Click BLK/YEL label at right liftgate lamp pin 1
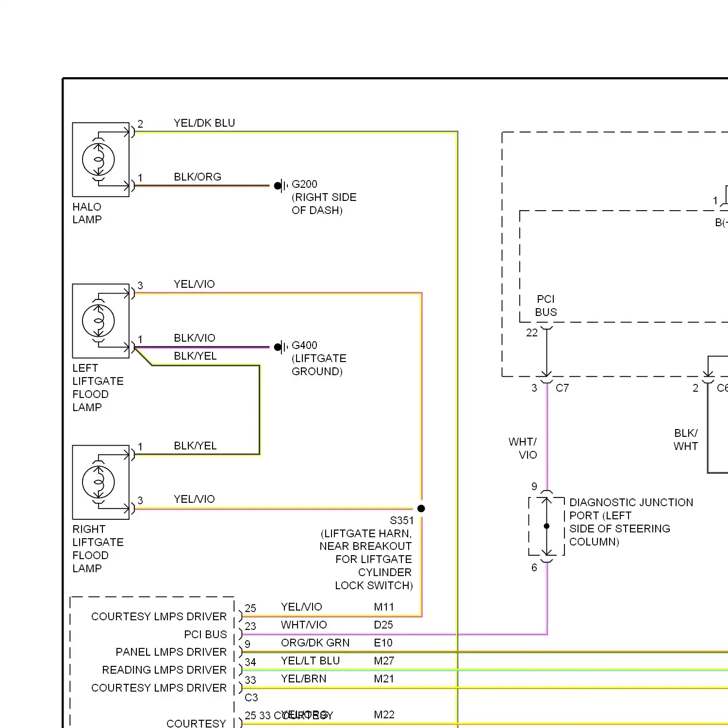728x728 pixels. [x=195, y=446]
